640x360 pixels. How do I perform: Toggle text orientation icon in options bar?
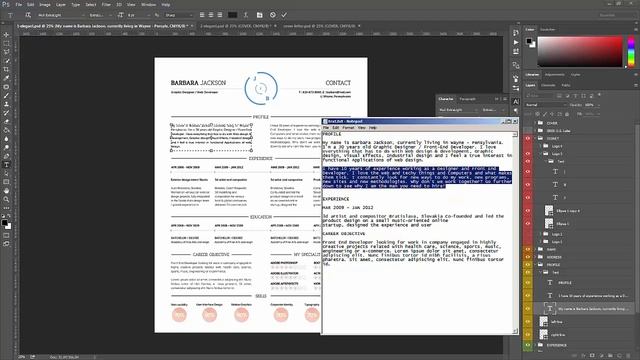click(28, 15)
